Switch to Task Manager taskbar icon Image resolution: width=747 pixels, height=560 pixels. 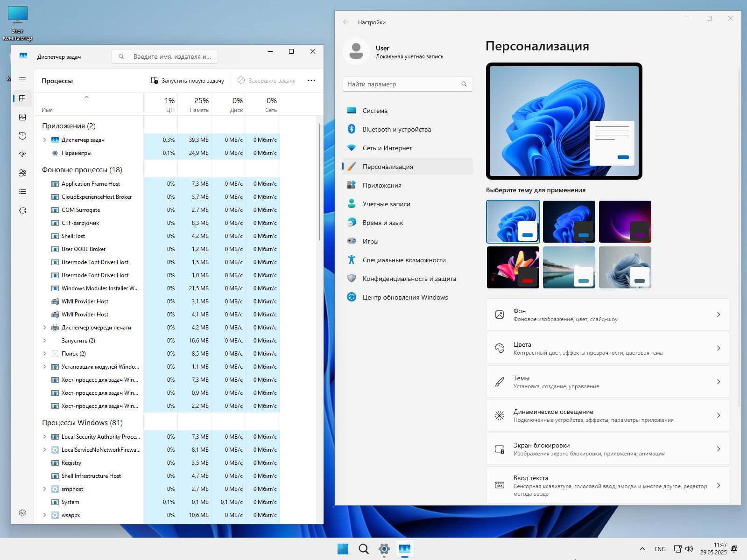point(405,549)
